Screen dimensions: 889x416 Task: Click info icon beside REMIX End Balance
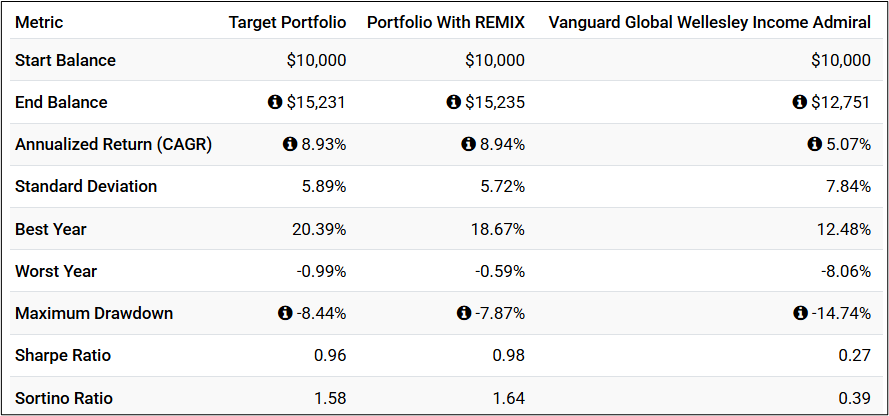453,102
